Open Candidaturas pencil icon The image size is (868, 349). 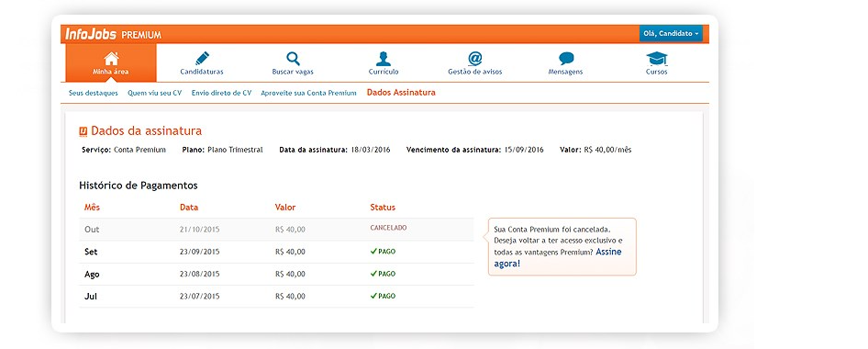click(x=202, y=58)
